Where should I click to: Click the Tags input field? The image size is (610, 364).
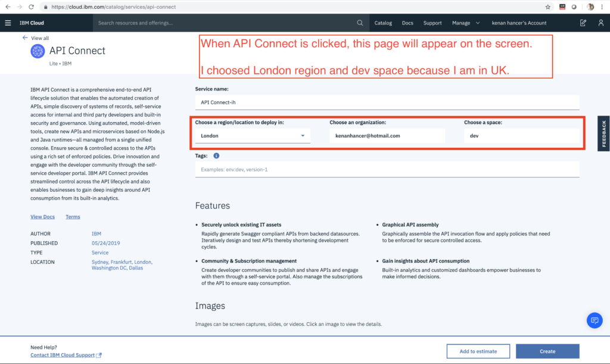point(387,170)
